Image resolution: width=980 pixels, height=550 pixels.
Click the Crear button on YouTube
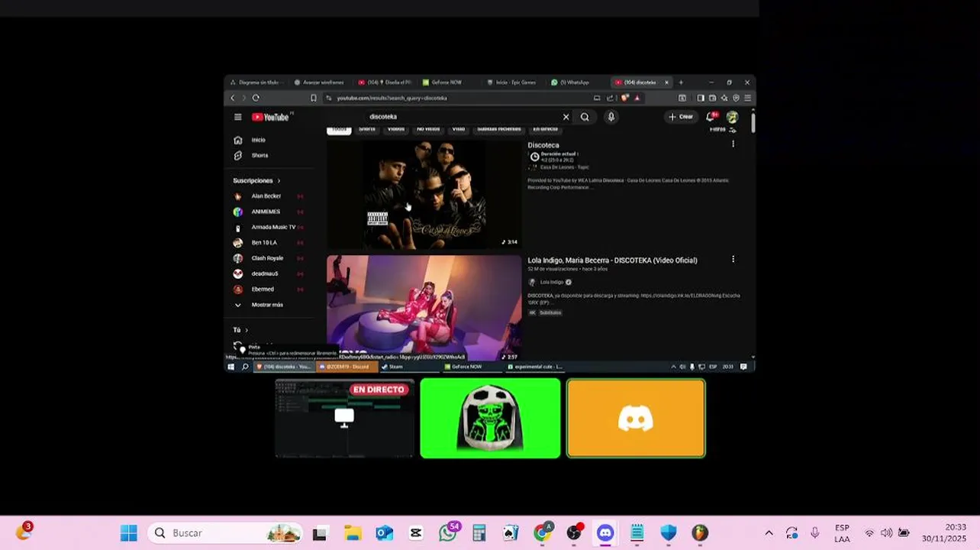click(x=681, y=117)
